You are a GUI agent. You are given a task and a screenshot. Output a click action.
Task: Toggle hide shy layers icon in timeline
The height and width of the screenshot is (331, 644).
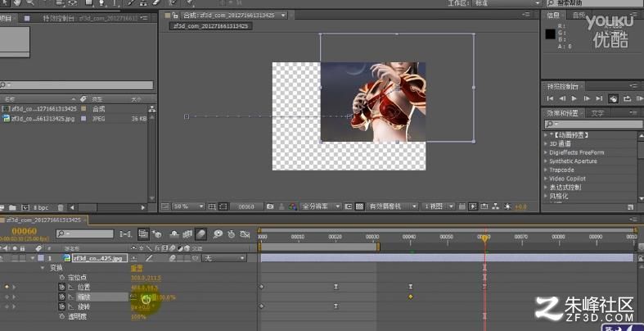click(x=174, y=234)
